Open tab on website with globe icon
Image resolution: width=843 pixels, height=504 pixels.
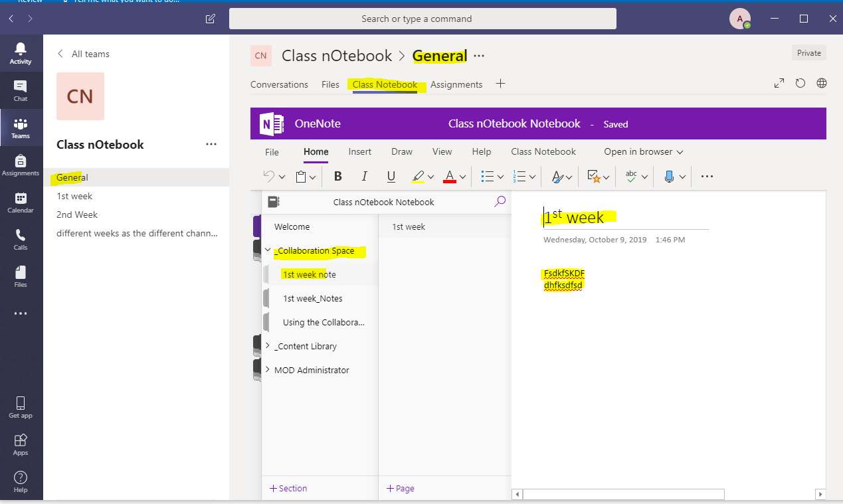[822, 84]
